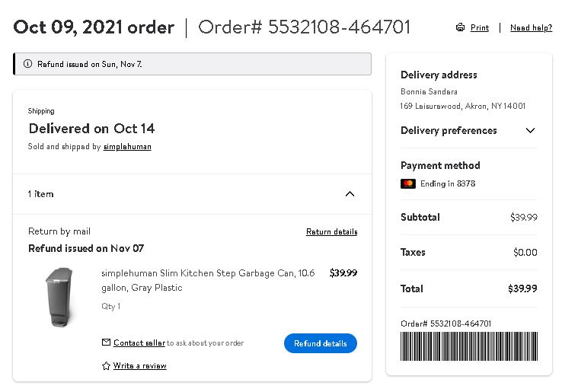Click the Refund issued on Sun, Nov 7 banner

192,64
